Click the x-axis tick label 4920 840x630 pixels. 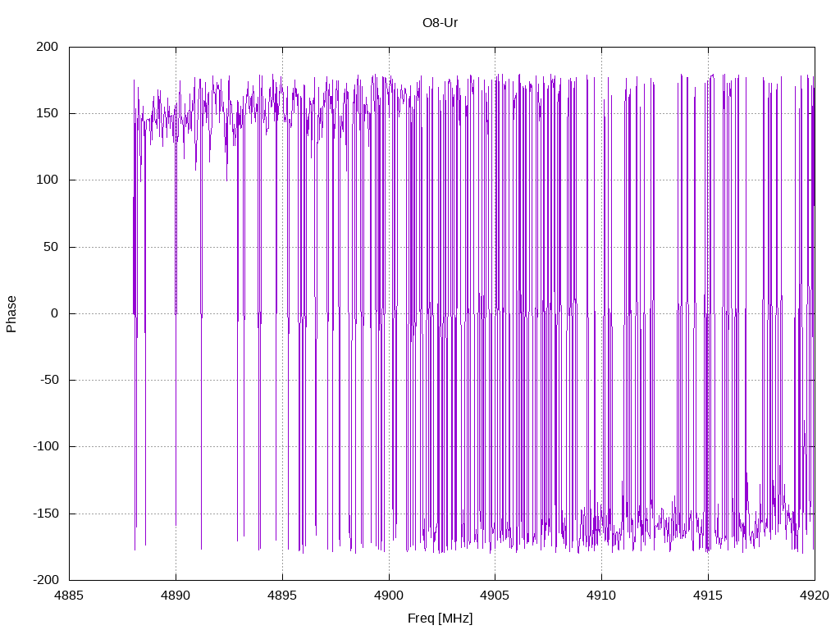(815, 596)
